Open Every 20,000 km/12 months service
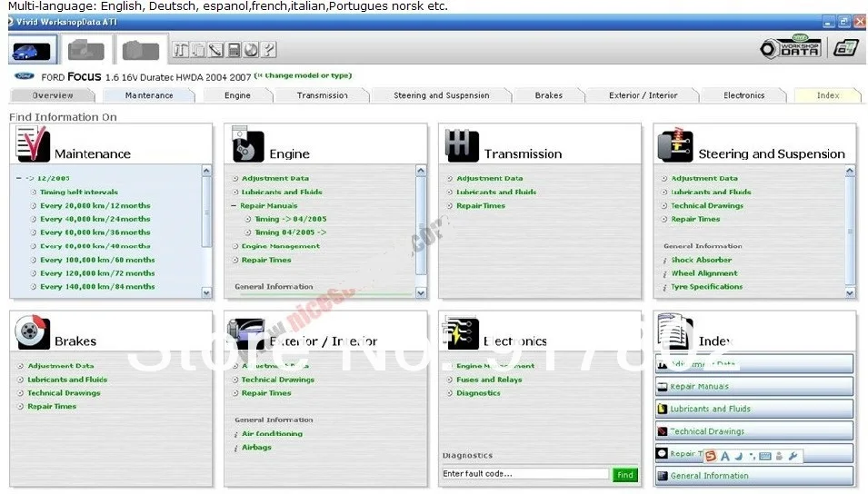Image resolution: width=868 pixels, height=494 pixels. (95, 205)
